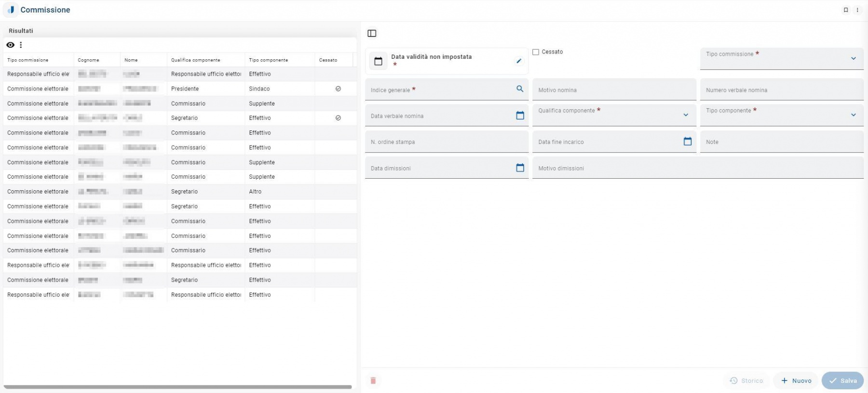Open the calendar icon in Data verbale nomina
The width and height of the screenshot is (868, 393).
coord(520,115)
